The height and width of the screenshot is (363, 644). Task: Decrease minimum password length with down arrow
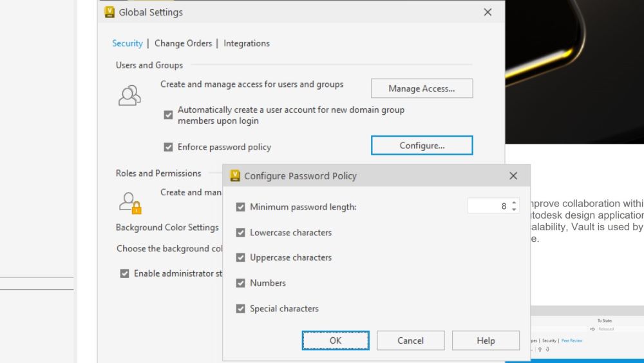[514, 209]
